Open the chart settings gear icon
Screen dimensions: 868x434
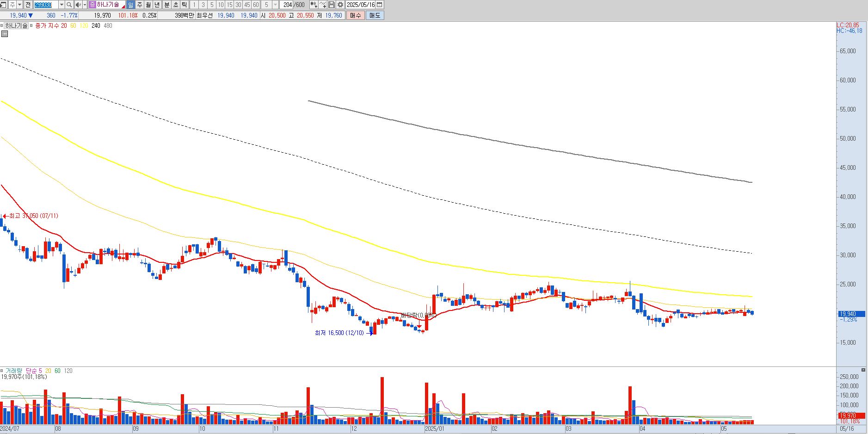coord(340,5)
